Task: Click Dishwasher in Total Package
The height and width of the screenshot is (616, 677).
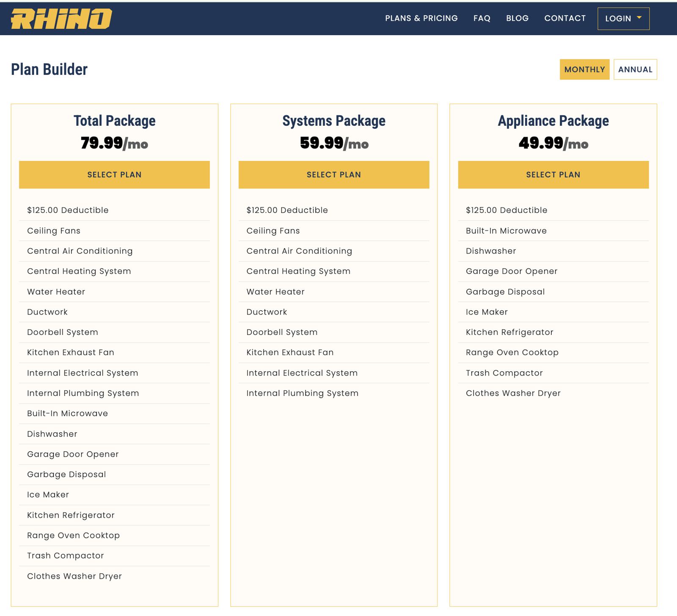Action: click(x=114, y=434)
